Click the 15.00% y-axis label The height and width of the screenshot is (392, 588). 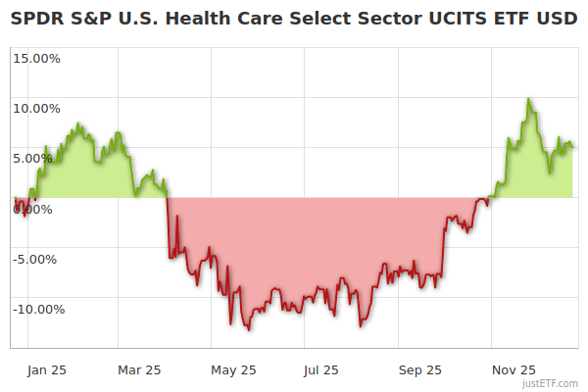tap(36, 59)
